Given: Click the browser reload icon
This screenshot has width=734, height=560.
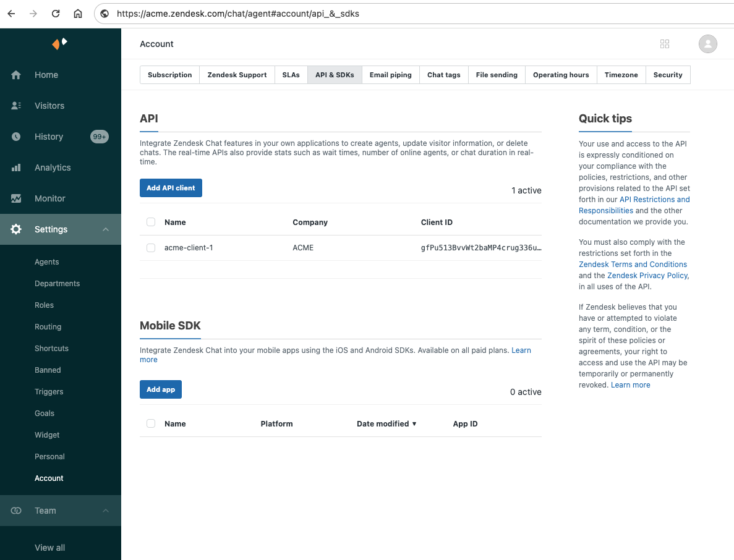Looking at the screenshot, I should [56, 14].
